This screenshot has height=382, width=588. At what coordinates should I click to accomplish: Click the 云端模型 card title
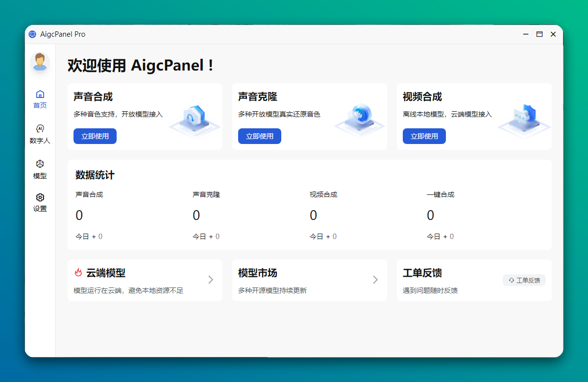point(106,273)
